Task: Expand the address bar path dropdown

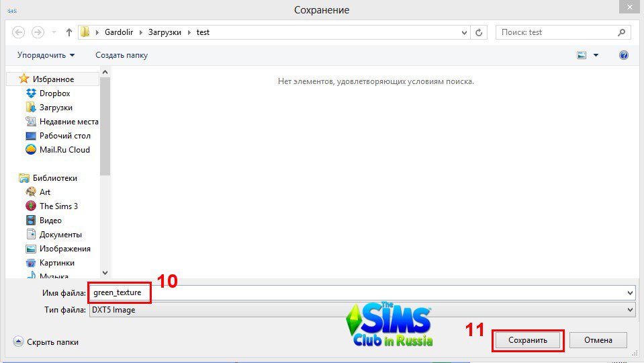Action: click(x=465, y=32)
